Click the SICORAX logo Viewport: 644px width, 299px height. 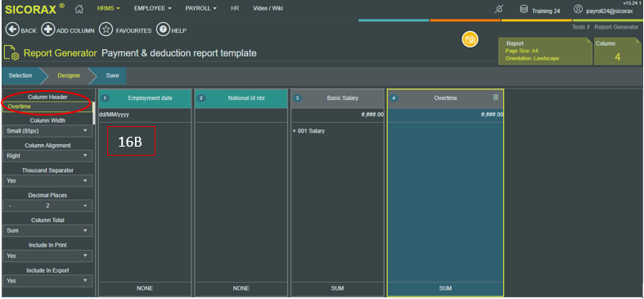click(x=34, y=9)
